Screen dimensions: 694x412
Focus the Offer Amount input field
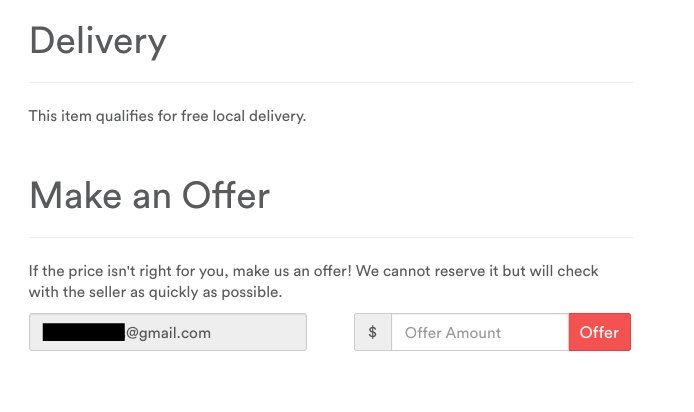point(479,333)
